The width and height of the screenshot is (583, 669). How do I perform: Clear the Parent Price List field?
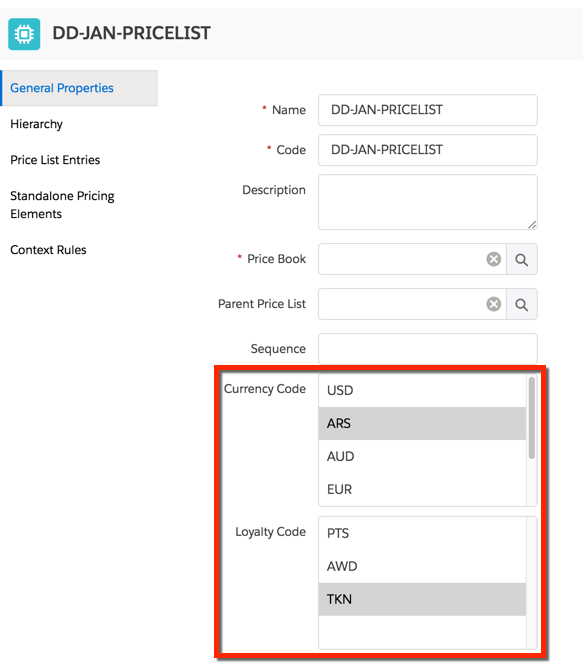493,304
